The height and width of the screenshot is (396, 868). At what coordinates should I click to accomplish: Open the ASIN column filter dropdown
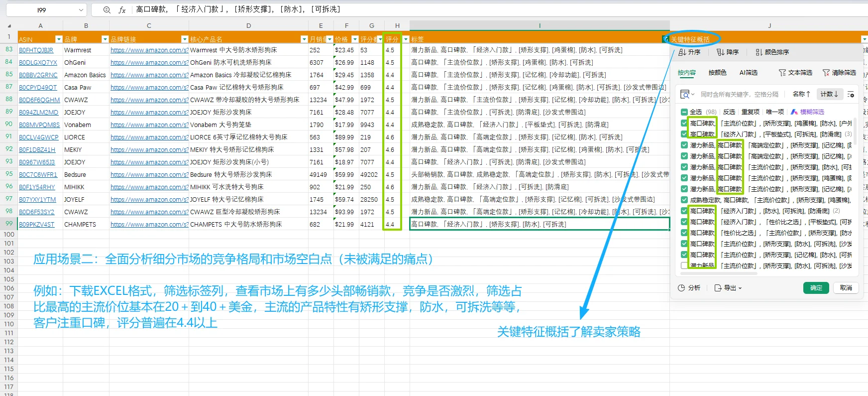click(59, 39)
